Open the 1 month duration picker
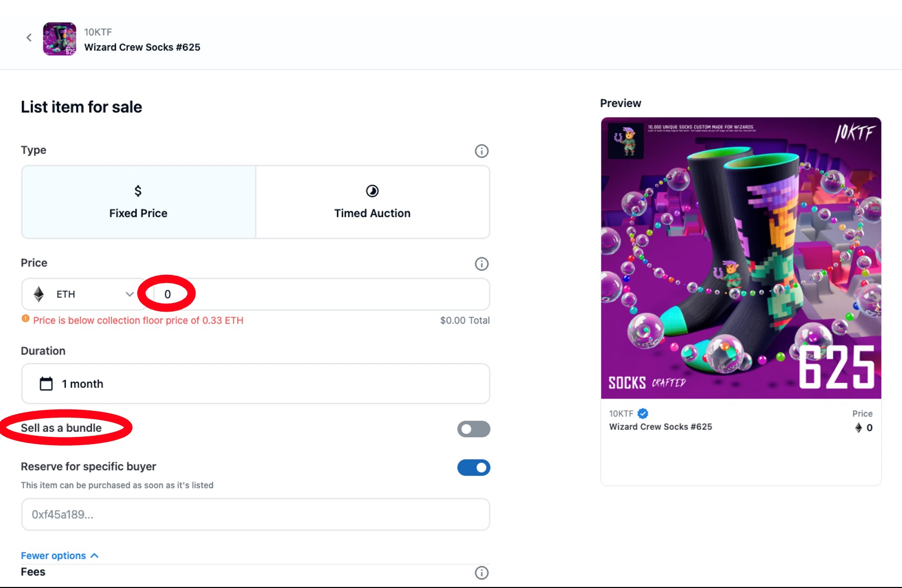Image resolution: width=902 pixels, height=588 pixels. tap(256, 384)
